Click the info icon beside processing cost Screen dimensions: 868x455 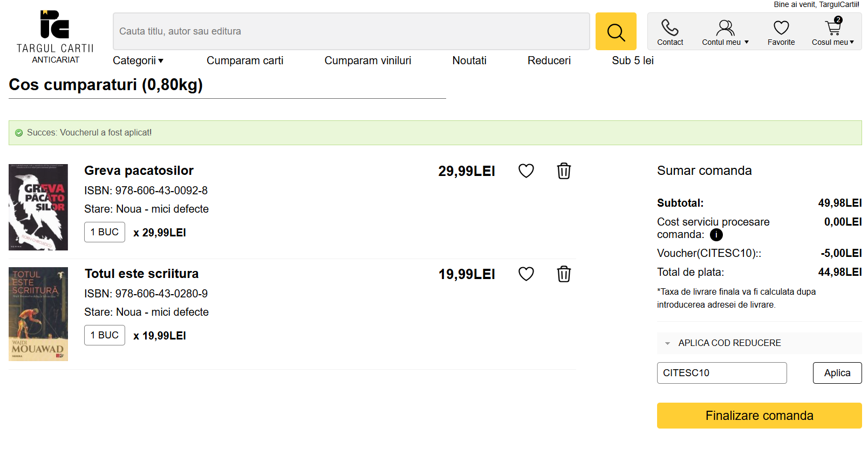tap(716, 235)
